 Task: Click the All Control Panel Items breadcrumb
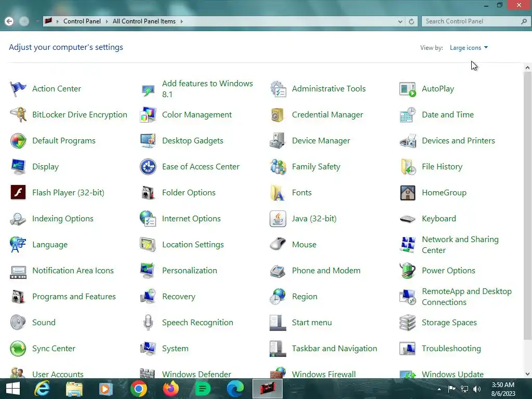144,21
